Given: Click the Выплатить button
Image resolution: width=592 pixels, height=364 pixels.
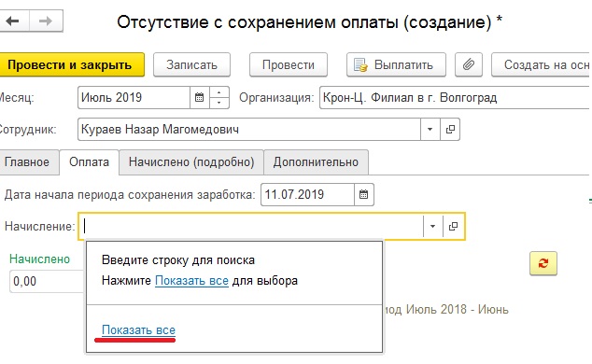Looking at the screenshot, I should (396, 65).
